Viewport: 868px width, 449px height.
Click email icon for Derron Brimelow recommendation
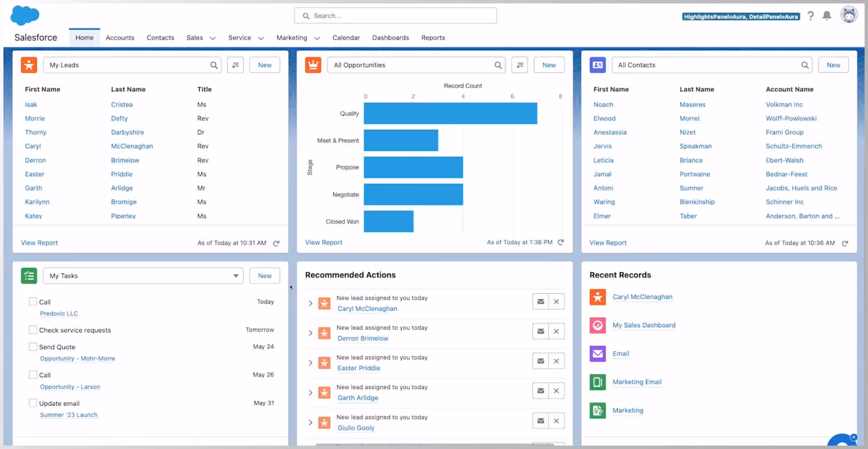click(540, 331)
